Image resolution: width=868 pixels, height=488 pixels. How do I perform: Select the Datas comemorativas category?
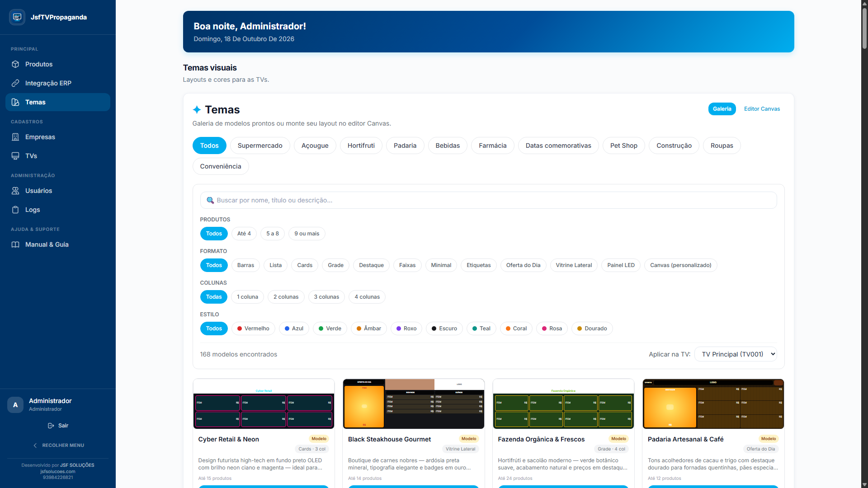point(558,145)
